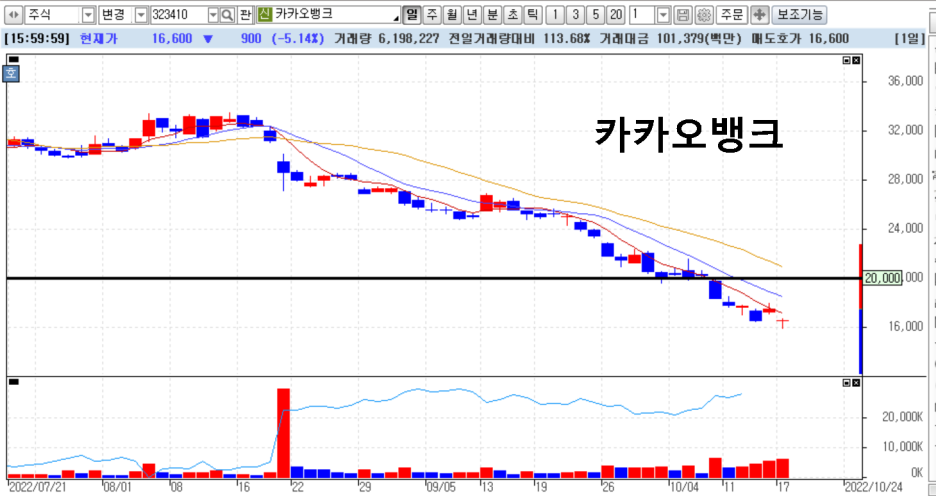Click the large red volume bar near 08/22
936x496 pixels.
(284, 433)
